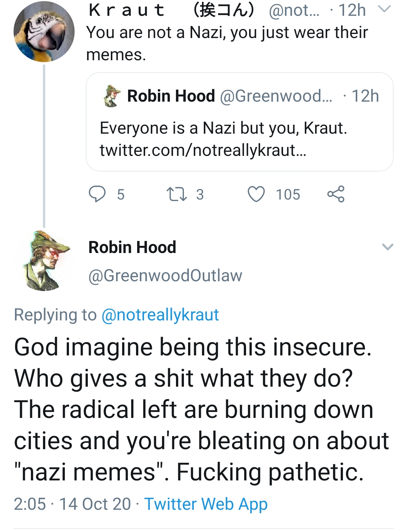Tap small Robin Hood avatar in quoted tweet
Viewport: 407px width, 532px height.
click(112, 96)
